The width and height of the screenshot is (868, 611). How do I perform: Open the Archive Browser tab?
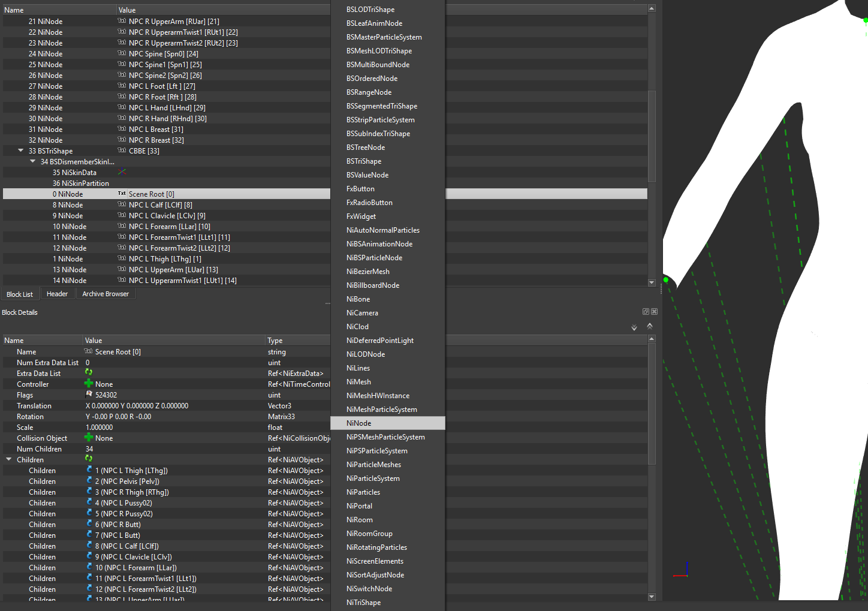106,294
